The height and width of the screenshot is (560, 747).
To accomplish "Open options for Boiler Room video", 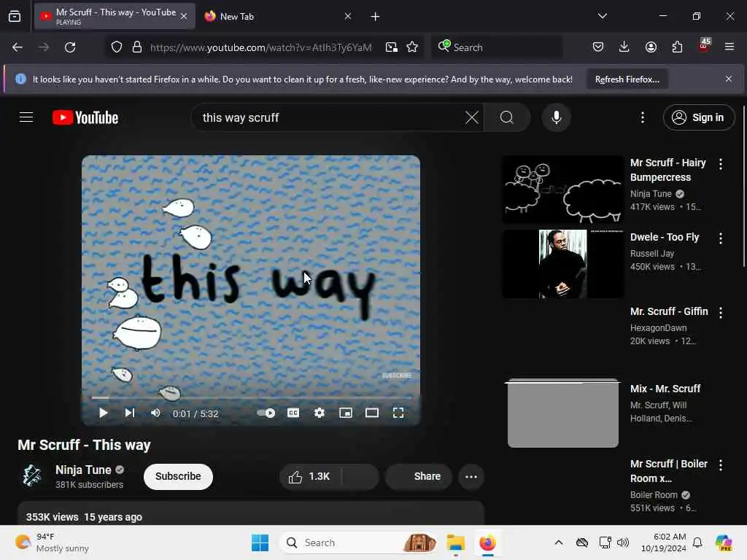I will tap(720, 465).
